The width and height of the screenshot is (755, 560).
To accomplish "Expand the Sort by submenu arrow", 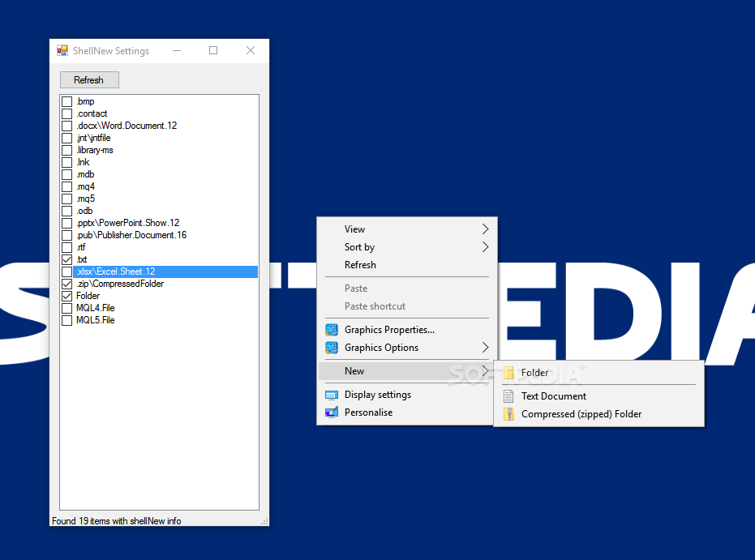I will tap(485, 247).
